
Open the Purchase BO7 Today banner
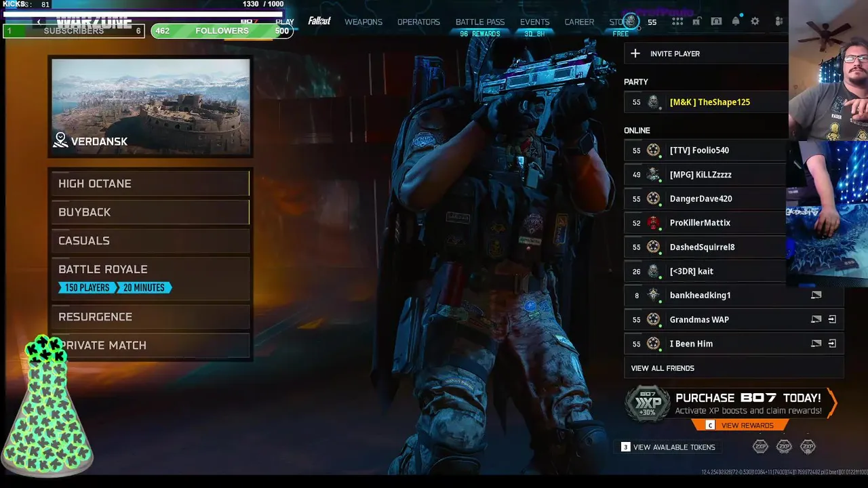click(731, 404)
